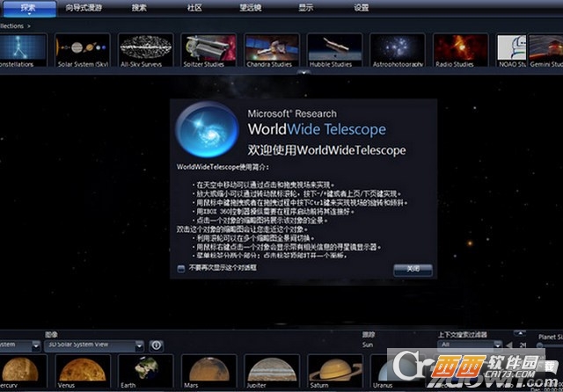Select the Jupiter thumbnail

[272, 371]
